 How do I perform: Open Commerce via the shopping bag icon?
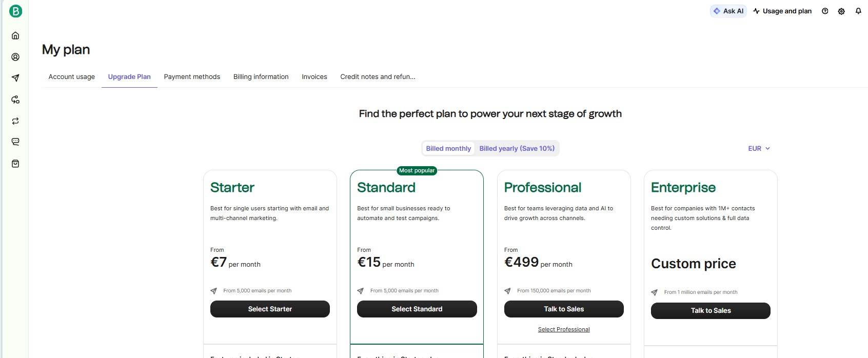point(15,164)
